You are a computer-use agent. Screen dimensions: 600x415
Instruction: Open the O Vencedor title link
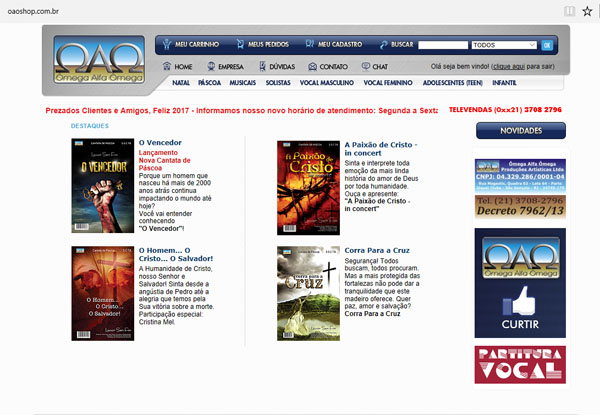[160, 143]
